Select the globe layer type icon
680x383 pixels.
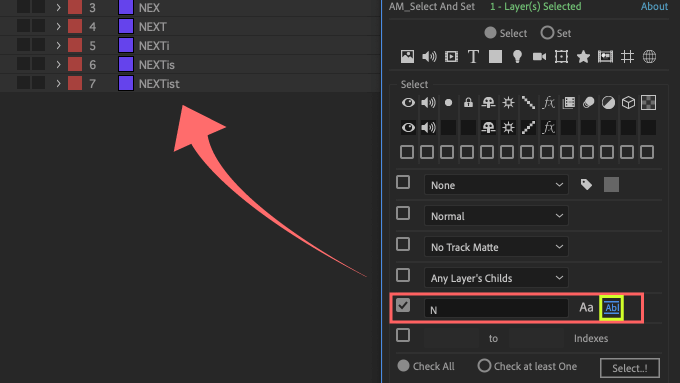649,57
